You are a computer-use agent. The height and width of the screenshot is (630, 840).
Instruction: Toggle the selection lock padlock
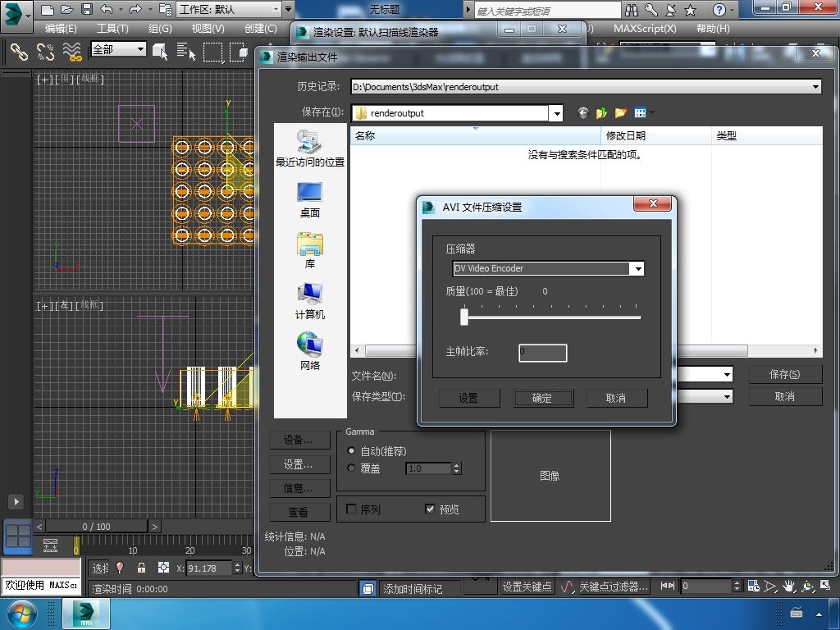[141, 568]
